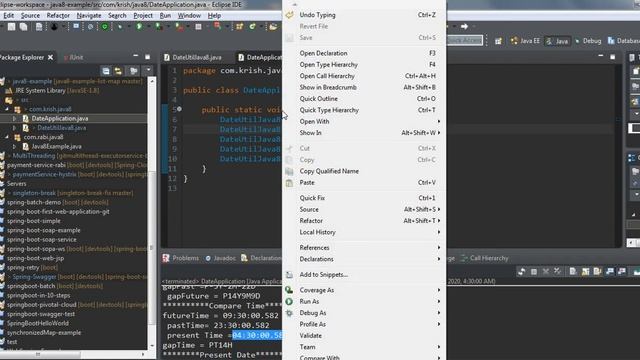The height and width of the screenshot is (360, 640).
Task: Choose Open Declaration from context menu
Action: point(364,53)
